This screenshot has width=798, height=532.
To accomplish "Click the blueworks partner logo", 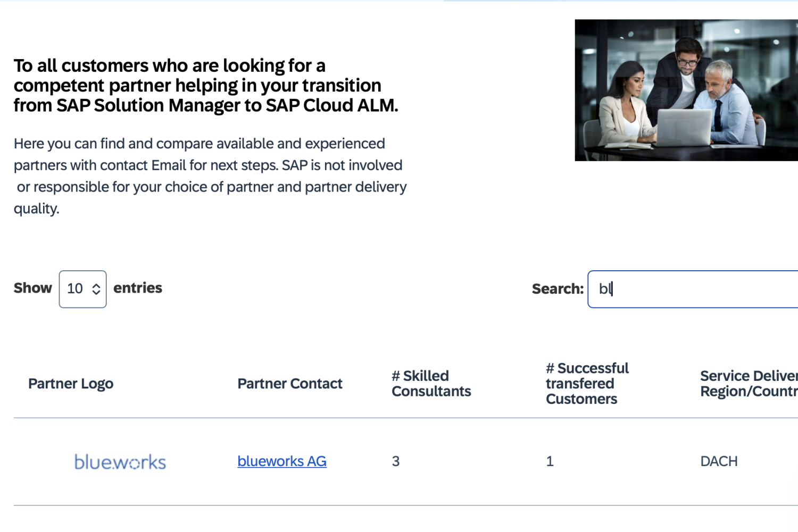I will click(x=120, y=462).
